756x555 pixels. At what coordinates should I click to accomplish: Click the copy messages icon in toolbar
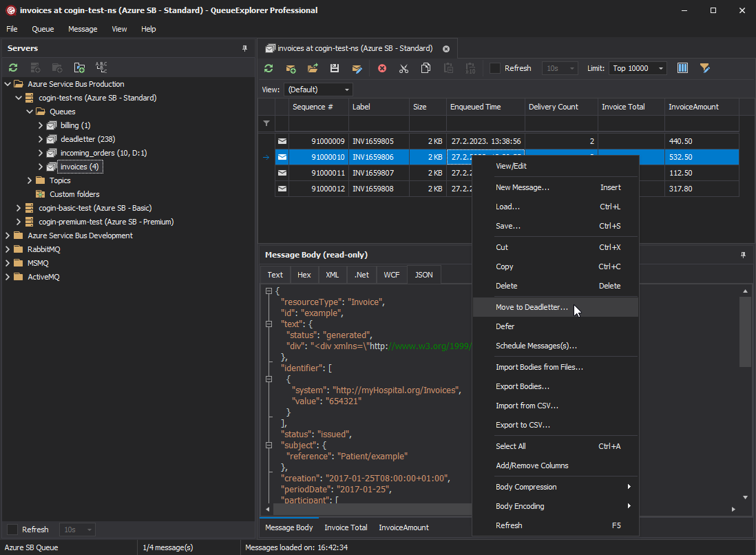(426, 68)
